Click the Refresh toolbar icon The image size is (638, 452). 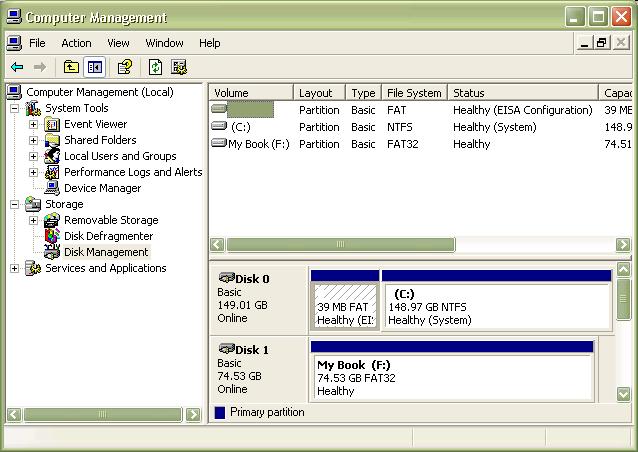coord(155,67)
